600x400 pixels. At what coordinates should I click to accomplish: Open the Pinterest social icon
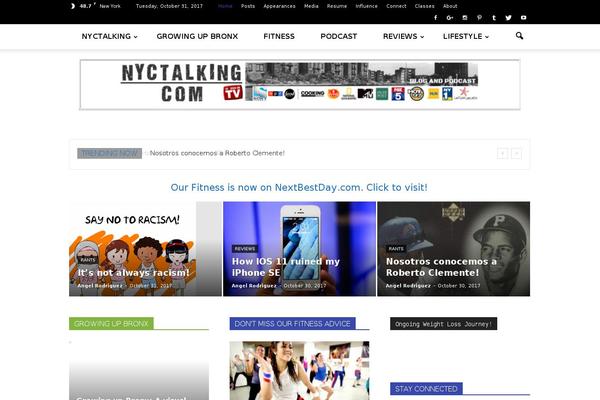pos(479,18)
